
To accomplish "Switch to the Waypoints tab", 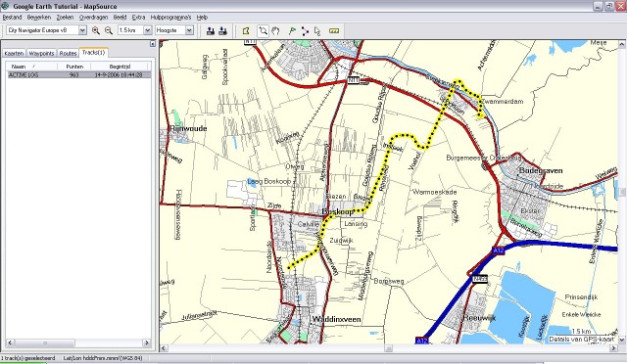I will [41, 53].
